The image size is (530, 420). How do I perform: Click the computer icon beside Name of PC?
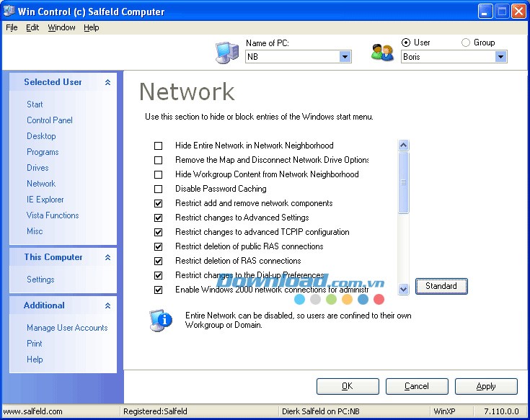[226, 53]
